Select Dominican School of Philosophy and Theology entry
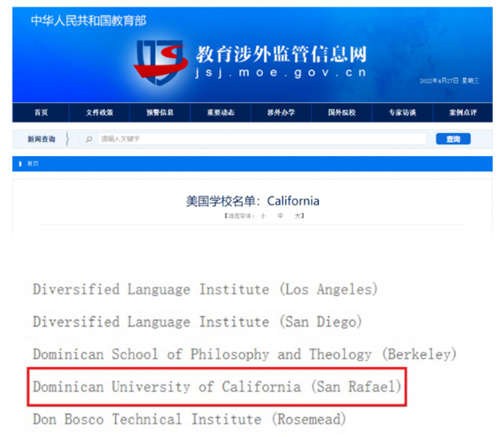The width and height of the screenshot is (504, 437). tap(244, 354)
